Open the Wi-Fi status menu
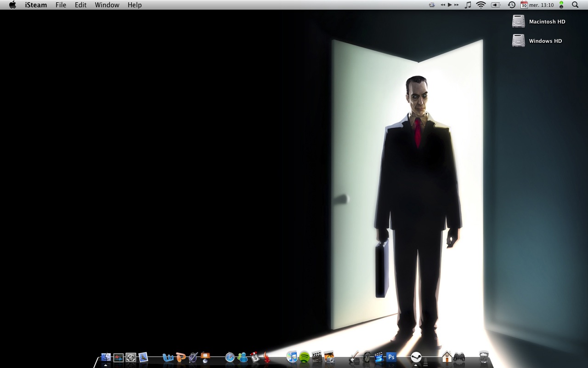Image resolution: width=588 pixels, height=368 pixels. pyautogui.click(x=481, y=5)
